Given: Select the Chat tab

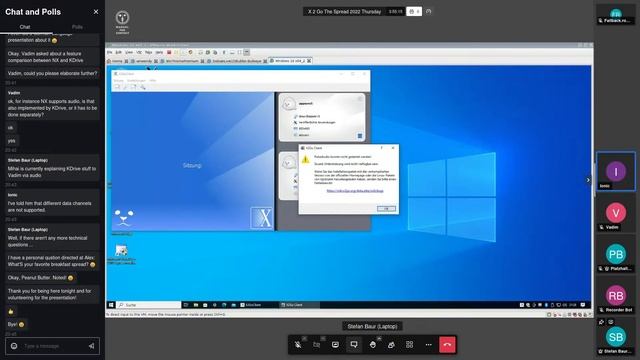Looking at the screenshot, I should coord(25,27).
